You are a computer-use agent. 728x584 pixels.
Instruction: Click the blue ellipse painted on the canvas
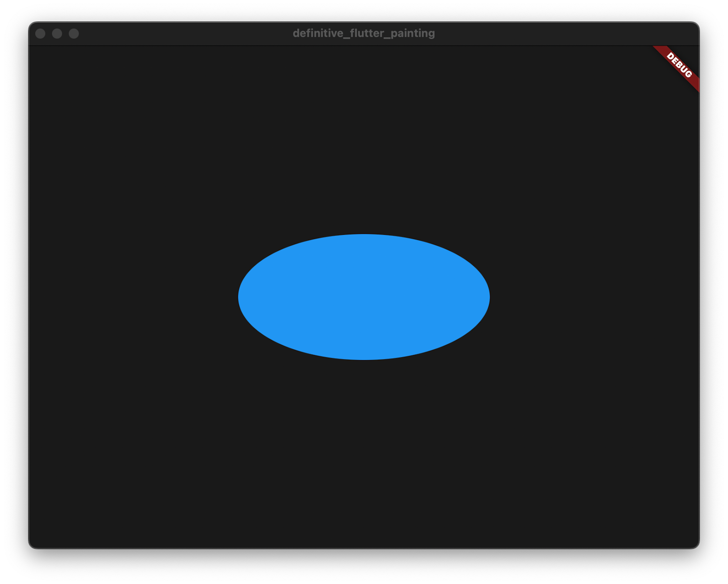pos(363,296)
